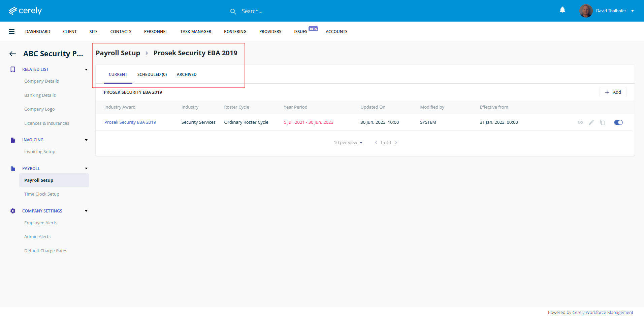Click the Cerely logo

coord(25,11)
